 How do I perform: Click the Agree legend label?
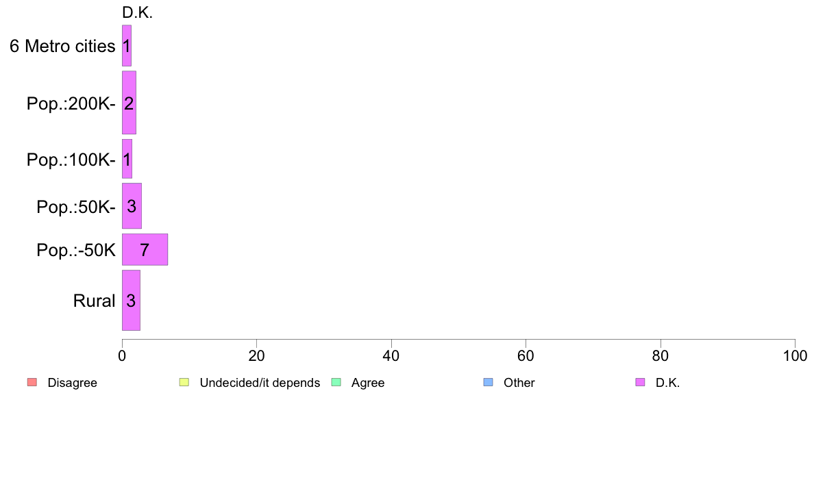pos(368,383)
